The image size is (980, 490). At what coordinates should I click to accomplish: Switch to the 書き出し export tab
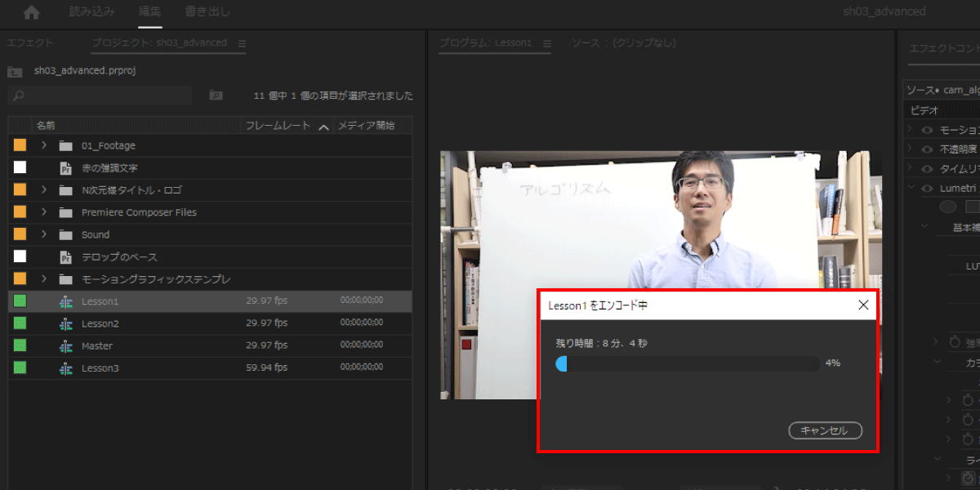(x=207, y=12)
